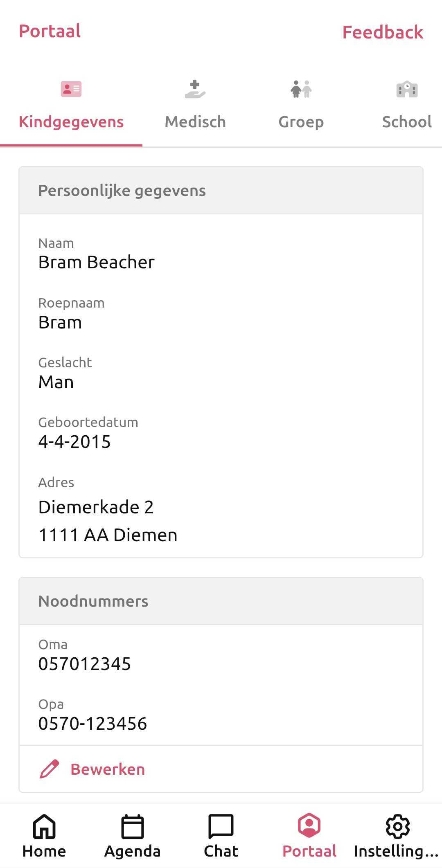Image resolution: width=442 pixels, height=868 pixels.
Task: Tap the Groep people icon
Action: [301, 89]
